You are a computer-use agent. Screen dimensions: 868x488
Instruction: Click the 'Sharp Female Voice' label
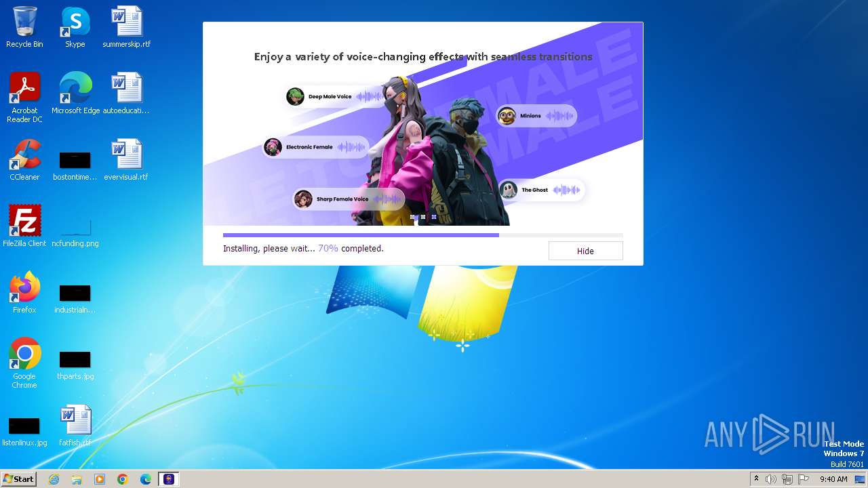[342, 199]
